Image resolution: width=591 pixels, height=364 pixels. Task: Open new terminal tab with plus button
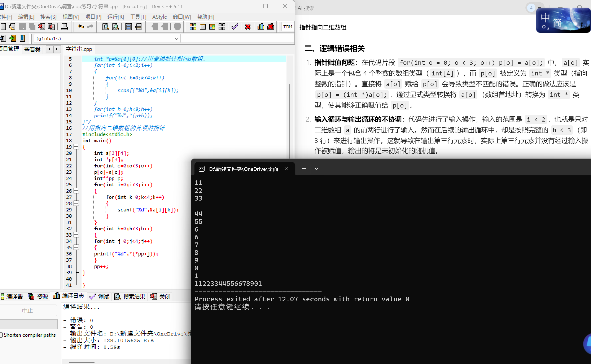(x=304, y=169)
